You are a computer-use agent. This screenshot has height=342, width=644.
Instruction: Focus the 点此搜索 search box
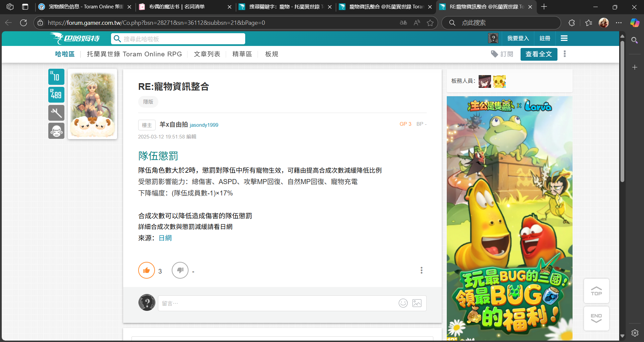tap(501, 23)
